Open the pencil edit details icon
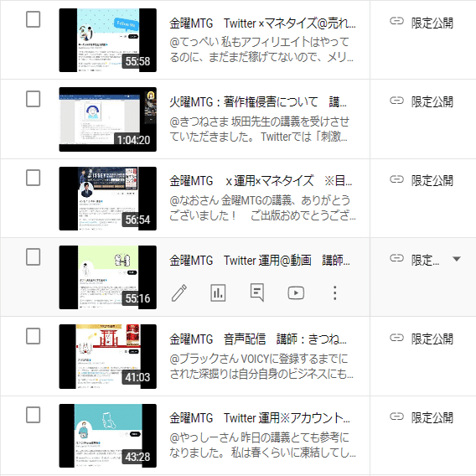476x476 pixels. tap(179, 293)
